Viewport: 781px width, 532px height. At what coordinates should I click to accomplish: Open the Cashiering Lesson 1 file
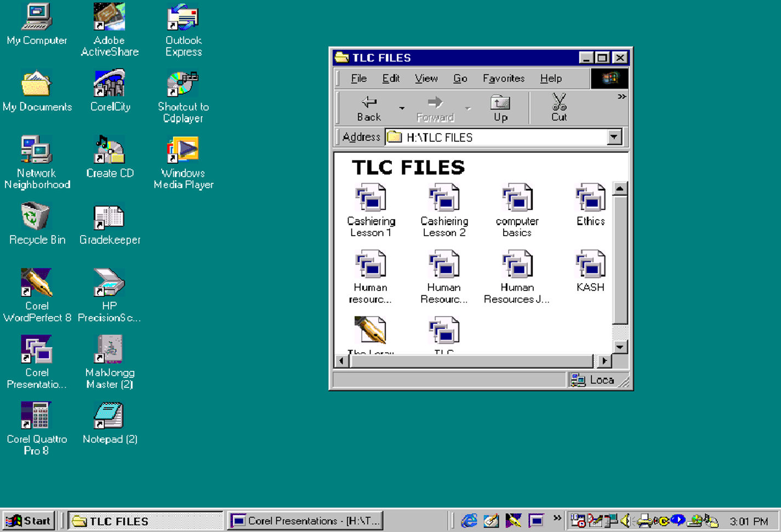click(x=371, y=199)
